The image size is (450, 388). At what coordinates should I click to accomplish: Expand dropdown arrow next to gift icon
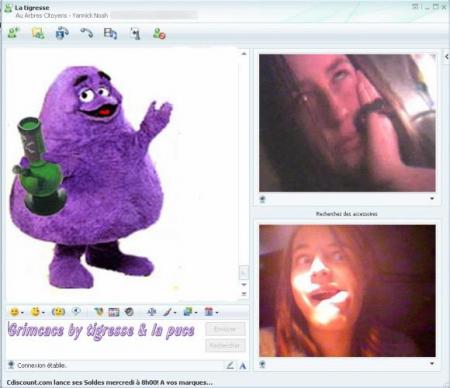(x=217, y=313)
